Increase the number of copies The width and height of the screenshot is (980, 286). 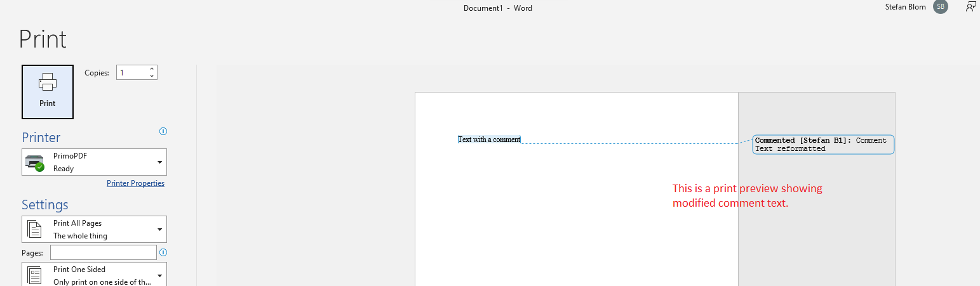click(152, 68)
